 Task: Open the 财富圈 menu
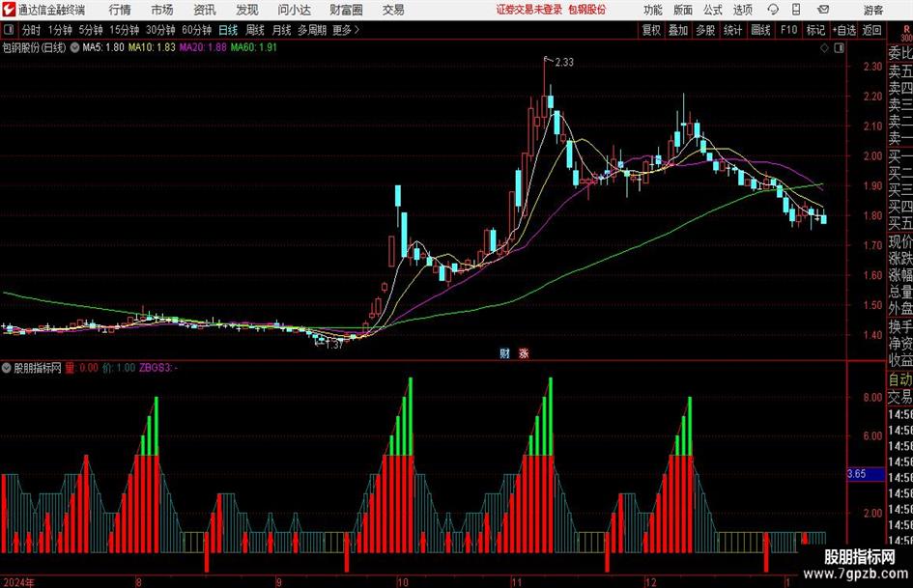(x=346, y=10)
